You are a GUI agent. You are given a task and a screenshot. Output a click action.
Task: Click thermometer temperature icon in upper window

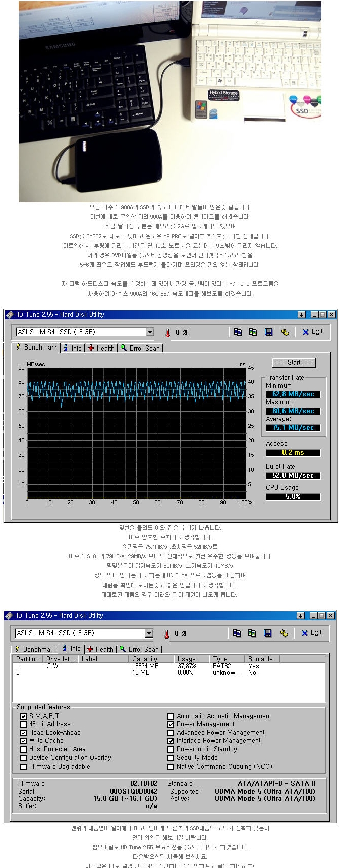tap(168, 333)
